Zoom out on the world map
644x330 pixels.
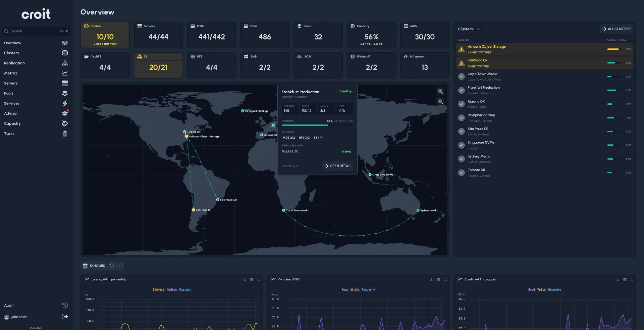pyautogui.click(x=440, y=102)
